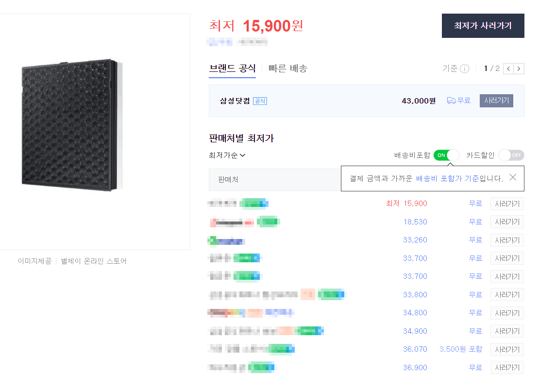Open the 무료 shipping link on first seller row
The image size is (539, 392).
(476, 203)
